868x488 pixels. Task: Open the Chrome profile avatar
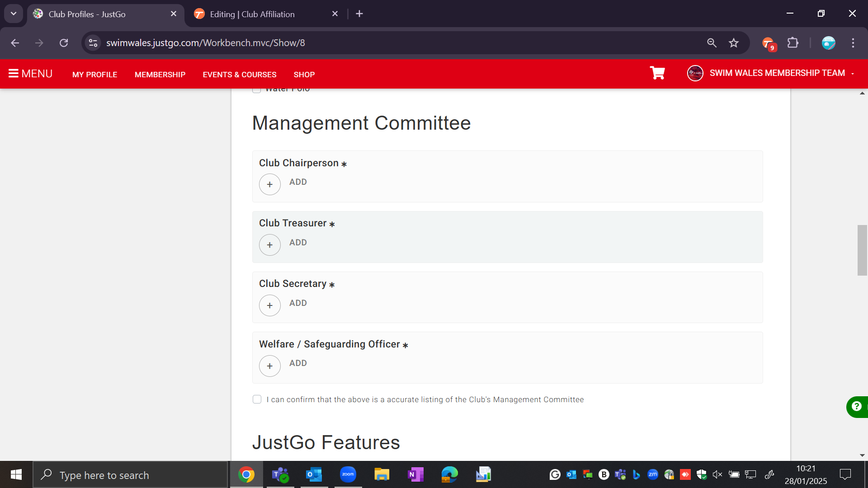click(829, 43)
